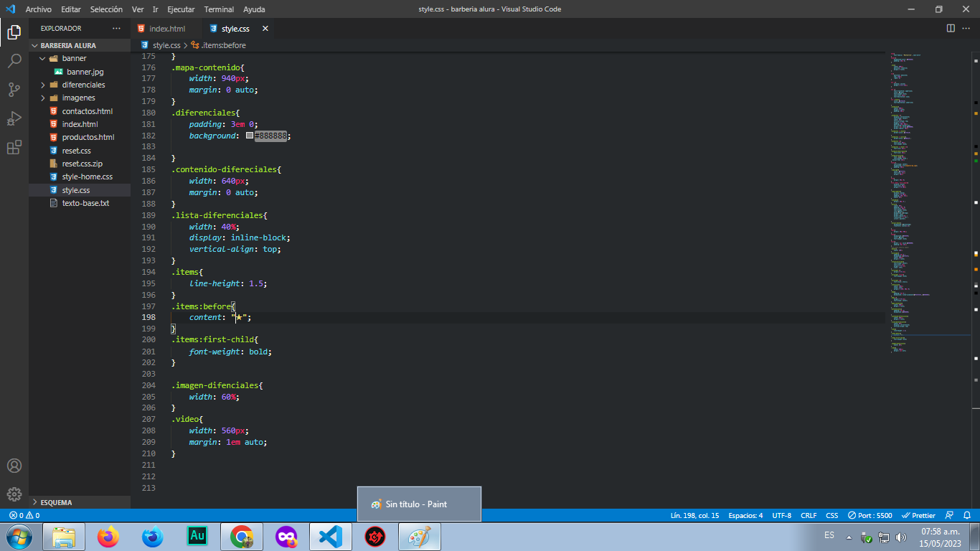This screenshot has height=551, width=980.
Task: Open the Run and Debug view
Action: pos(14,118)
